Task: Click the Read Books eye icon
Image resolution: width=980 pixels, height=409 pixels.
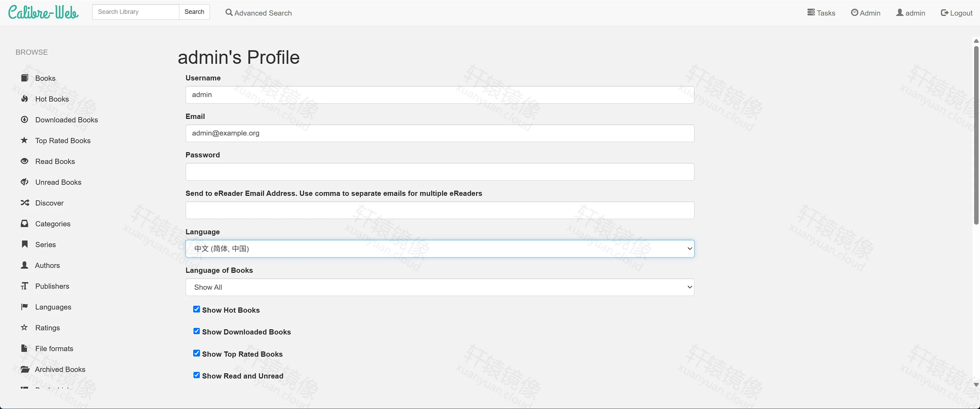Action: click(25, 161)
